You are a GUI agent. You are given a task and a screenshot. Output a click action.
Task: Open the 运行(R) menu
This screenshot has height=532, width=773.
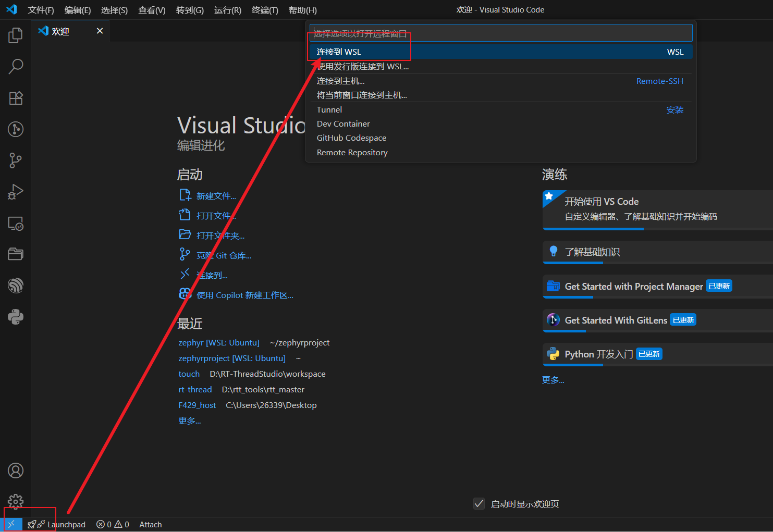pyautogui.click(x=228, y=10)
